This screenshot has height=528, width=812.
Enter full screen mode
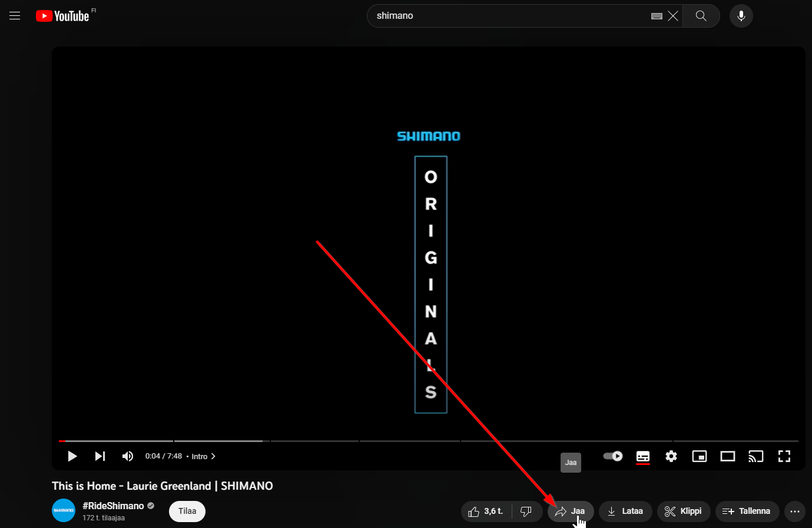tap(784, 456)
